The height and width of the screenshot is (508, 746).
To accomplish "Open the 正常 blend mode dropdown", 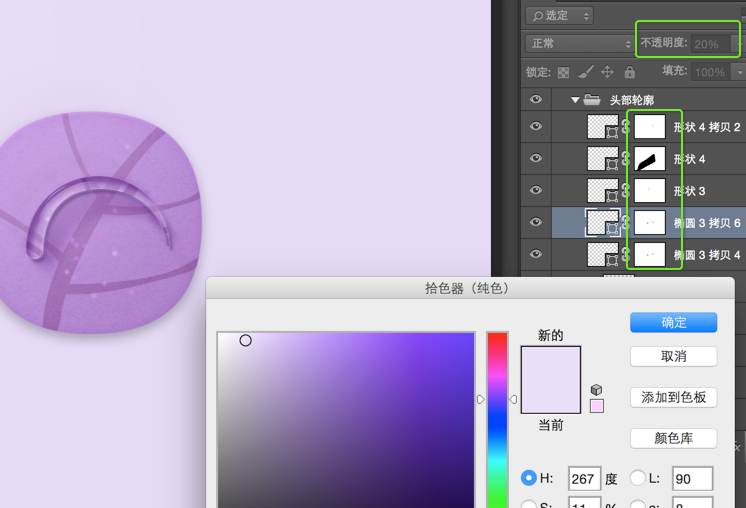I will click(x=579, y=43).
